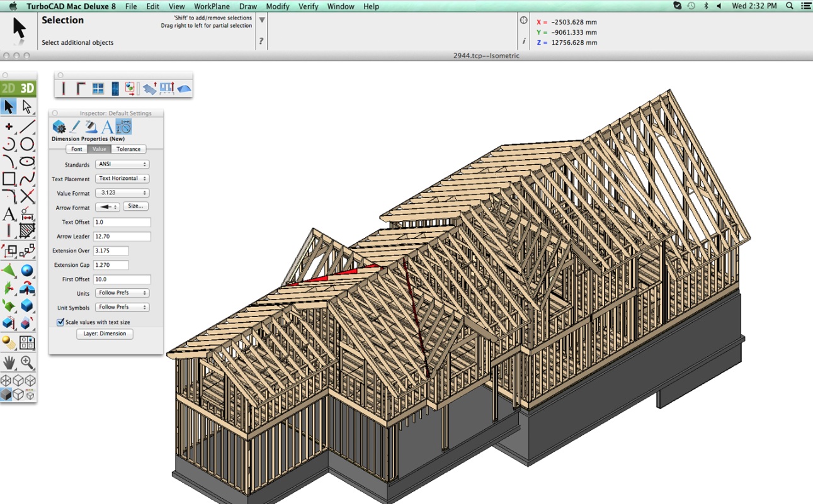Click the Arrow Leader input field
This screenshot has height=504, width=813.
tap(122, 237)
